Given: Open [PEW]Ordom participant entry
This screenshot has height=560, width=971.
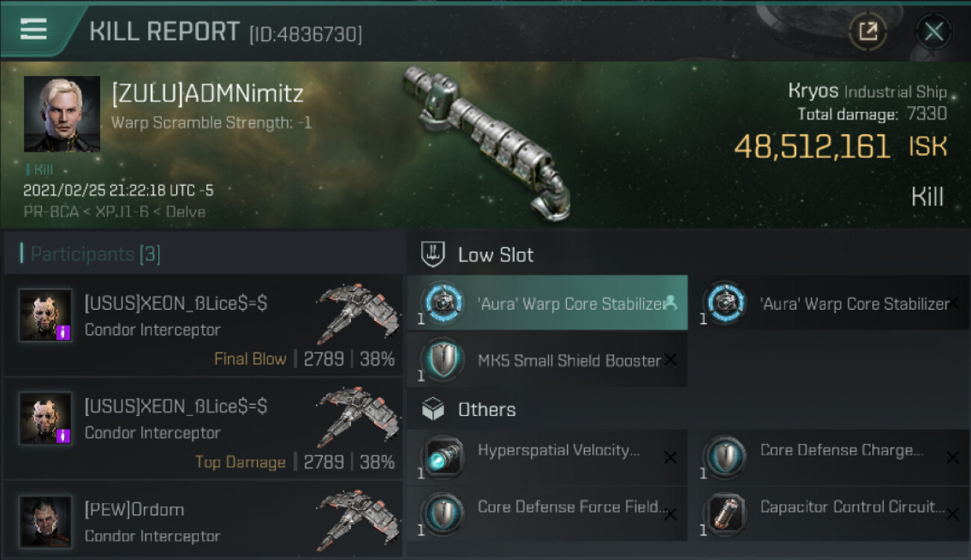Looking at the screenshot, I should tap(203, 522).
